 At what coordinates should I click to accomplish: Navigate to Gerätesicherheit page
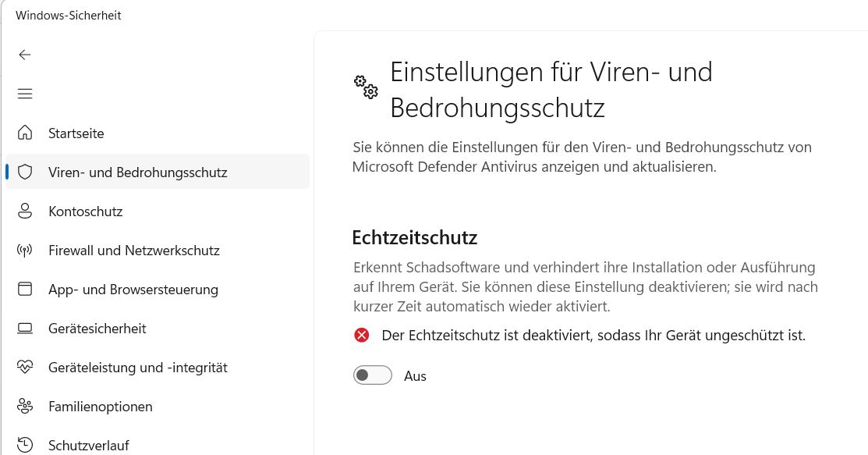[97, 329]
